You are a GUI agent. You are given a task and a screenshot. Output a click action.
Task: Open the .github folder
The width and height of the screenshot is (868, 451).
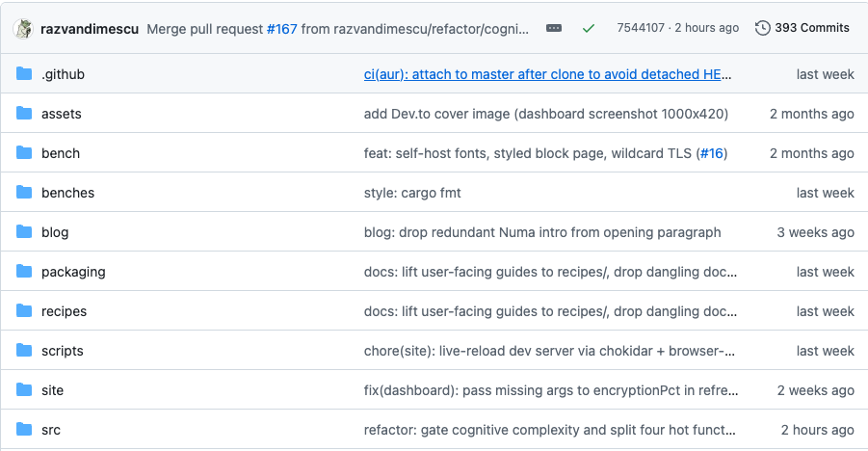coord(64,74)
